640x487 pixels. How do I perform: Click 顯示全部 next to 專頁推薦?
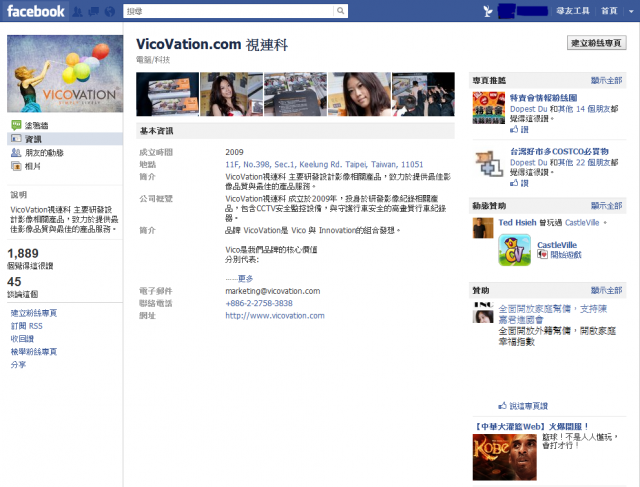point(607,80)
